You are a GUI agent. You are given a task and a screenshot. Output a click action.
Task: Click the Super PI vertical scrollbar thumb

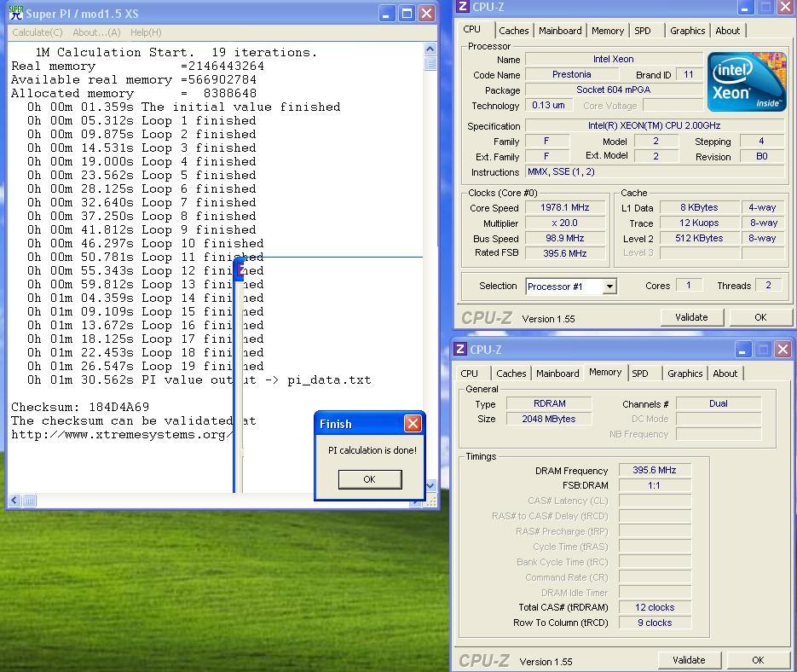(x=430, y=64)
